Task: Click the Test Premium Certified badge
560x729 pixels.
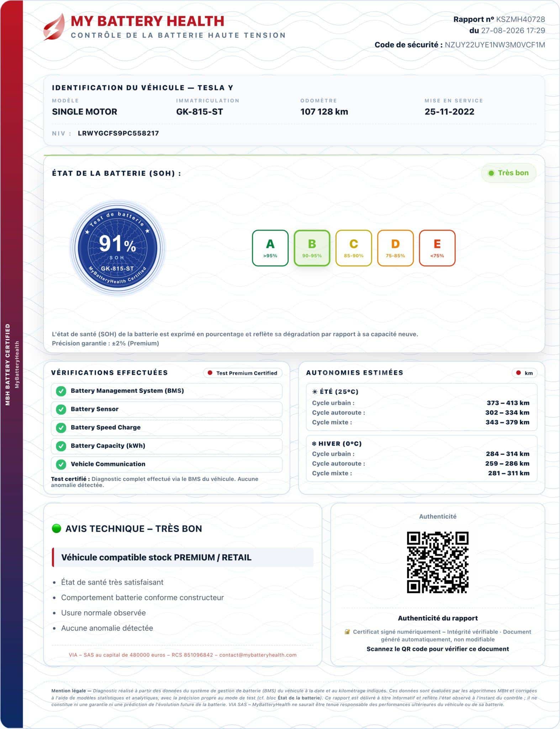Action: click(243, 373)
